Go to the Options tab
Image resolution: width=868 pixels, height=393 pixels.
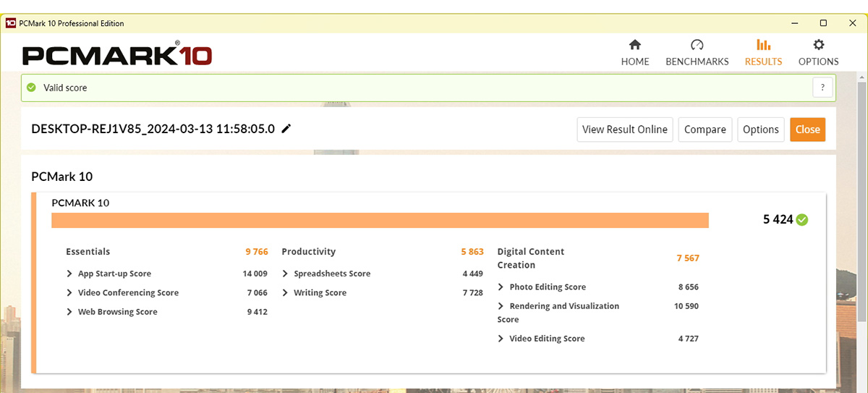[818, 52]
